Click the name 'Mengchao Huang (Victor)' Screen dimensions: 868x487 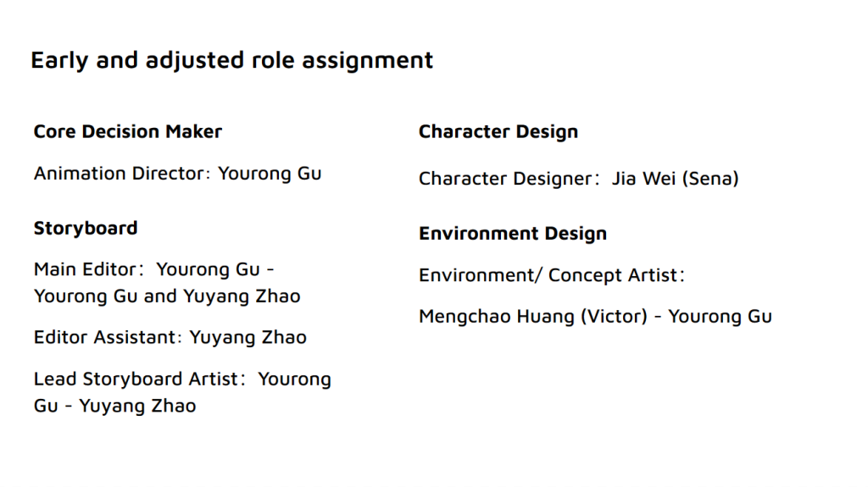(533, 317)
